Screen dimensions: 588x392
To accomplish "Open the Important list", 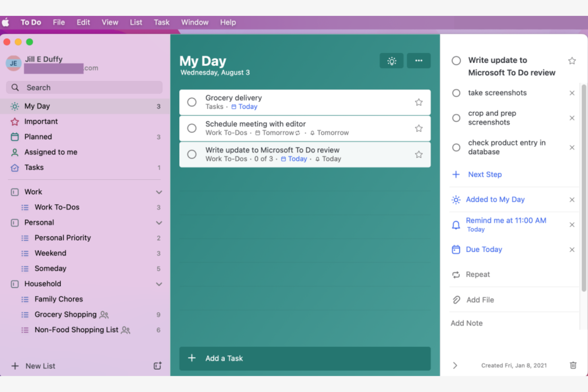I will (85, 122).
